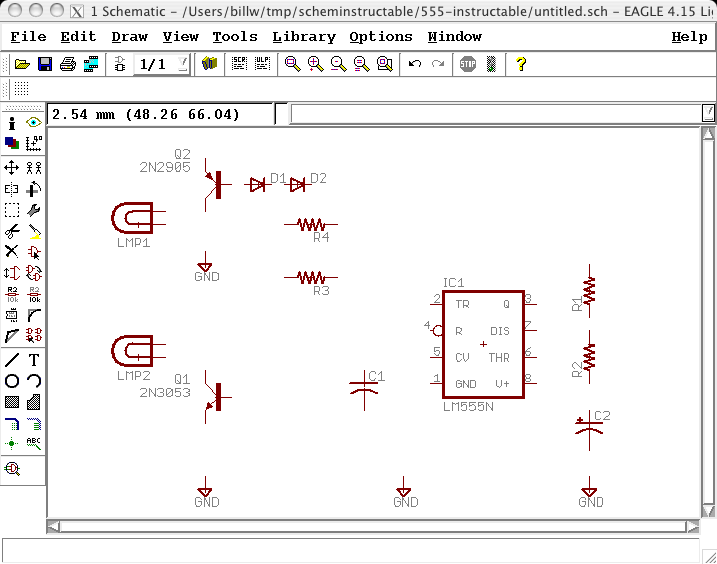Select the Miter tool

(34, 315)
